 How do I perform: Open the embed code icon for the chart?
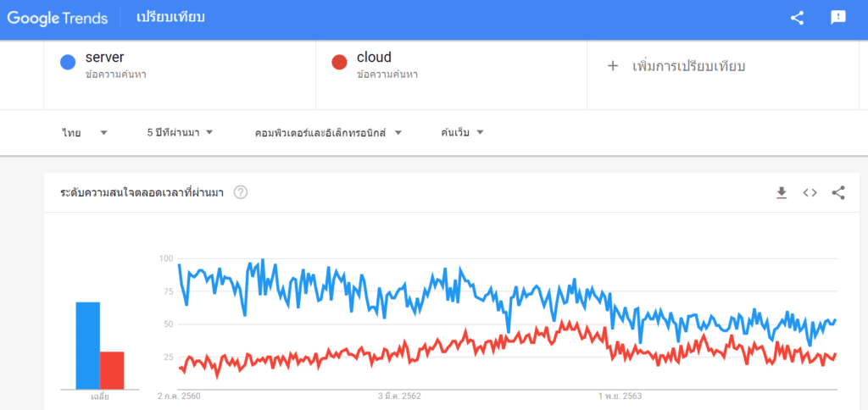[x=810, y=192]
